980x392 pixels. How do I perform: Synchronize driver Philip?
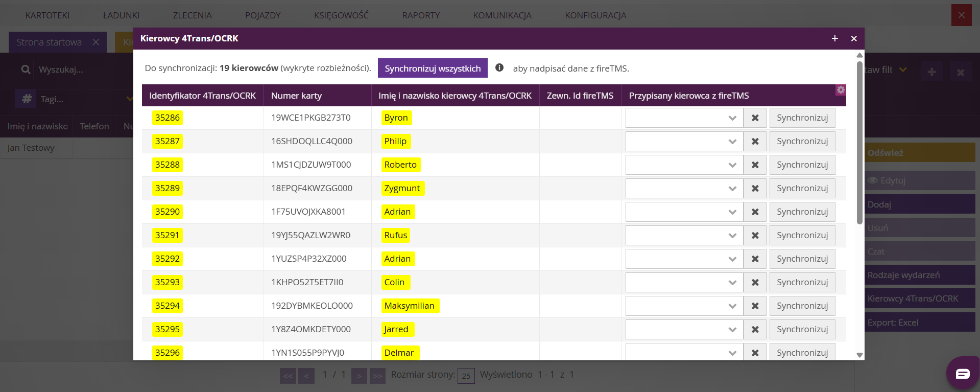point(802,141)
